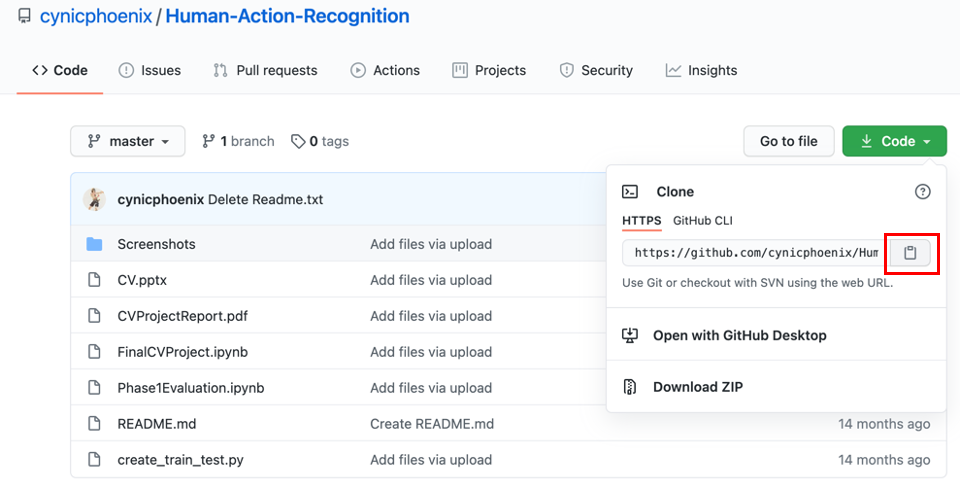
Task: Click the branch icon next to 1 branch
Action: coord(208,141)
